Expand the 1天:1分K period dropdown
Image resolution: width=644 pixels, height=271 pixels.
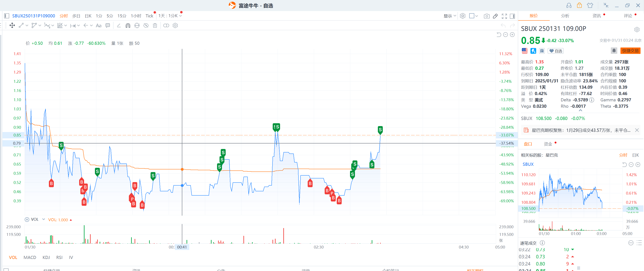(x=170, y=16)
